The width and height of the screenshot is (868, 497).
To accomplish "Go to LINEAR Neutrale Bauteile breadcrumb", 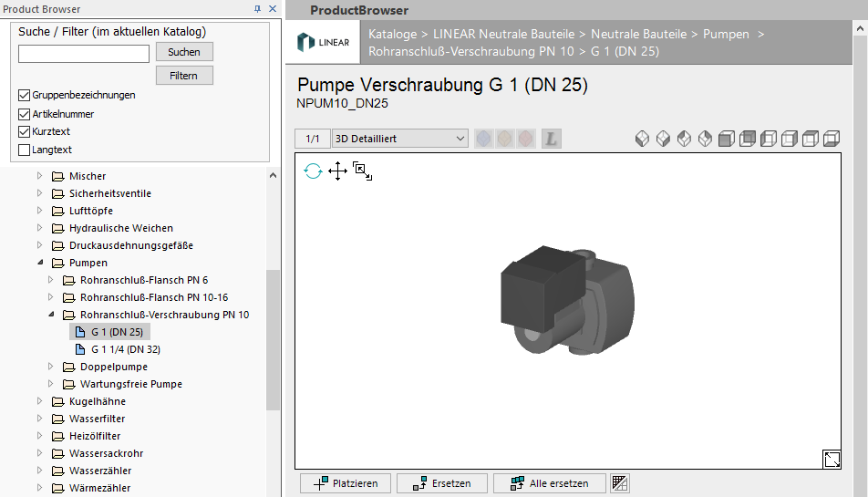I will click(x=503, y=35).
